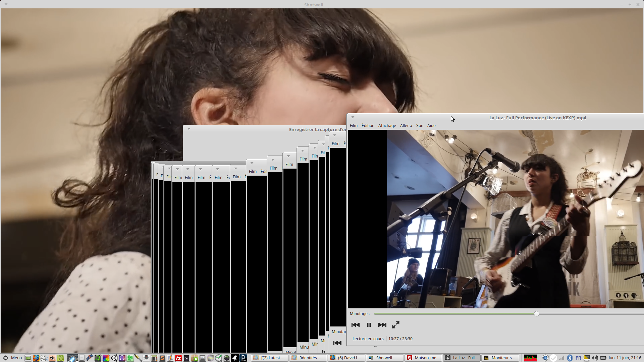Open the calculator launcher in panel
This screenshot has width=644, height=362.
(154, 358)
